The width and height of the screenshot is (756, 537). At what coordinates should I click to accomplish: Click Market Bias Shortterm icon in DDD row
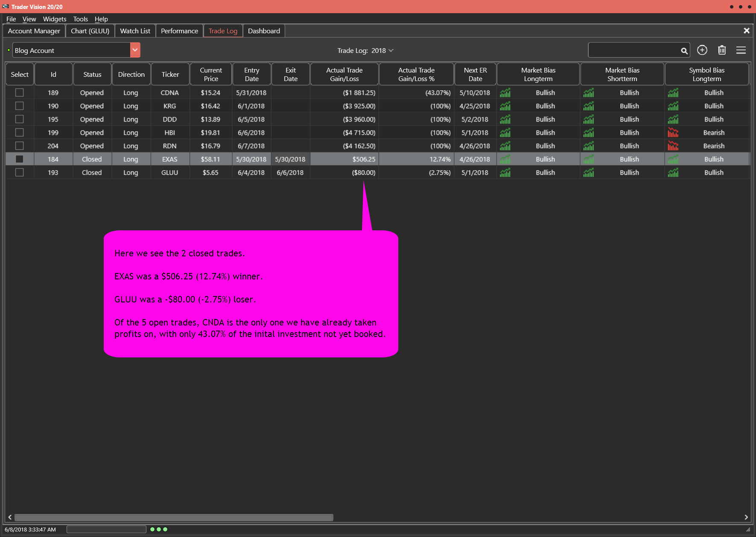[x=589, y=119]
